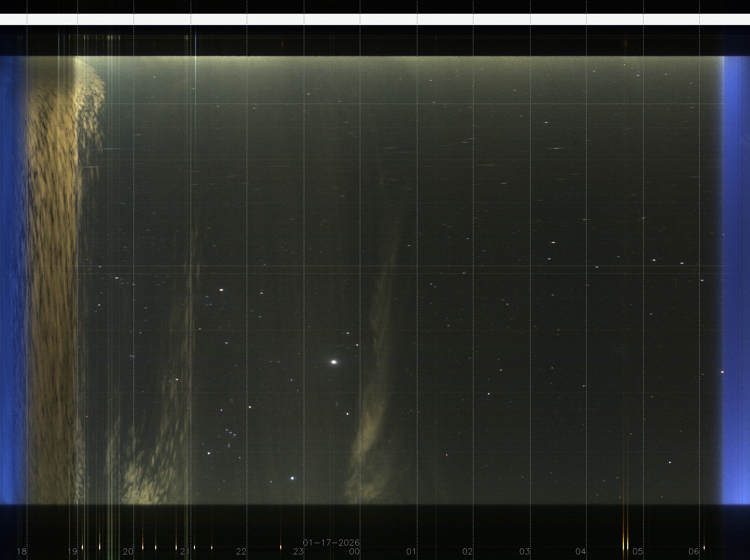Click the 23 hour time label
Screen dimensions: 750x560
[298, 552]
